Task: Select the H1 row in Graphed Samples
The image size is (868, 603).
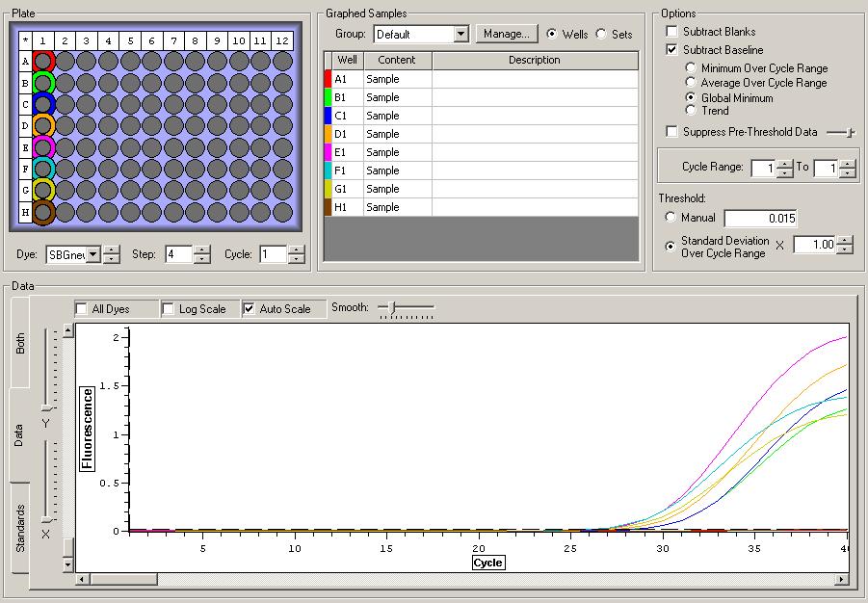Action: pos(481,206)
